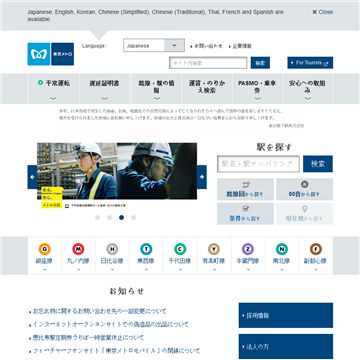Expand the chevron under 遅延証明書
The image size is (360, 360).
(x=104, y=98)
